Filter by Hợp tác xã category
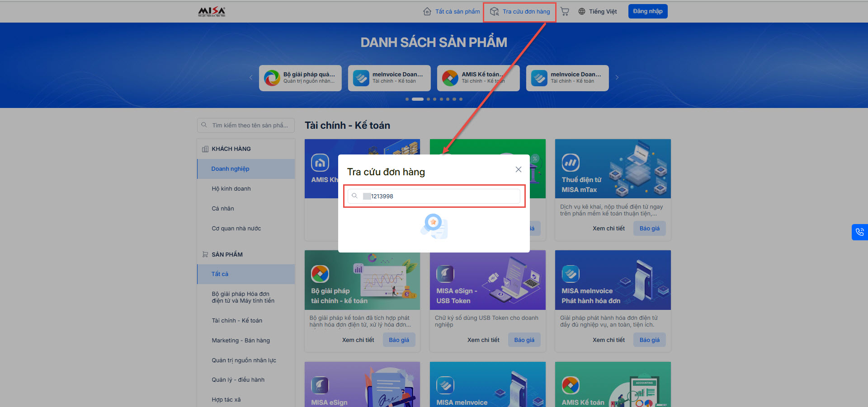This screenshot has height=407, width=868. pyautogui.click(x=246, y=400)
